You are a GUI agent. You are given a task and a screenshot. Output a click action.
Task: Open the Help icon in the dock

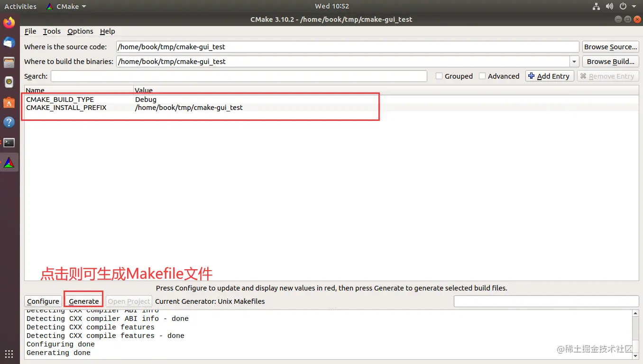pyautogui.click(x=9, y=122)
